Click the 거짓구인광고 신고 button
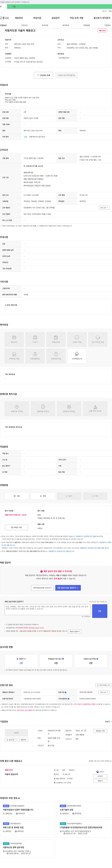This screenshot has height=868, width=112. (104, 685)
